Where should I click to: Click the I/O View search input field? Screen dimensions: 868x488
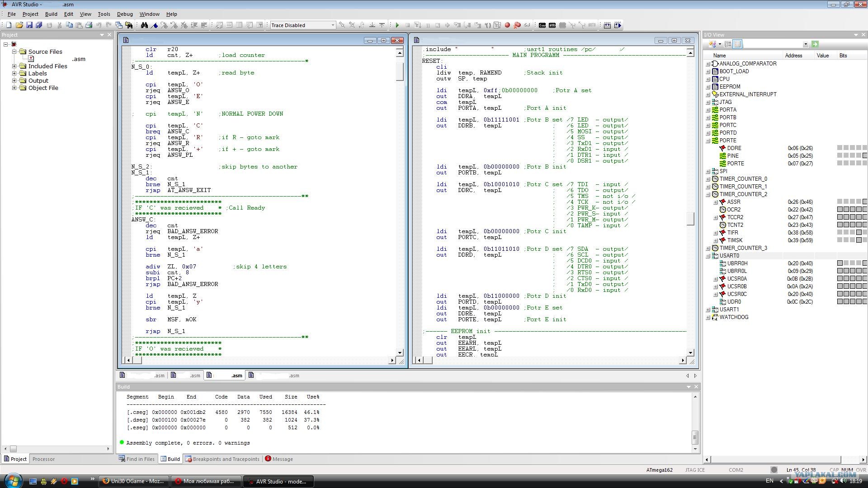pos(773,44)
